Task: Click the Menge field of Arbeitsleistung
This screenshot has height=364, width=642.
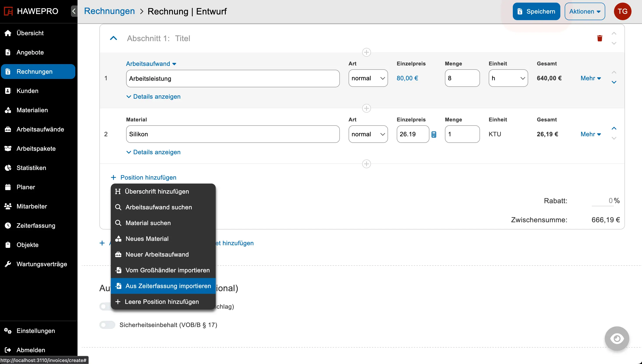Action: (x=462, y=78)
